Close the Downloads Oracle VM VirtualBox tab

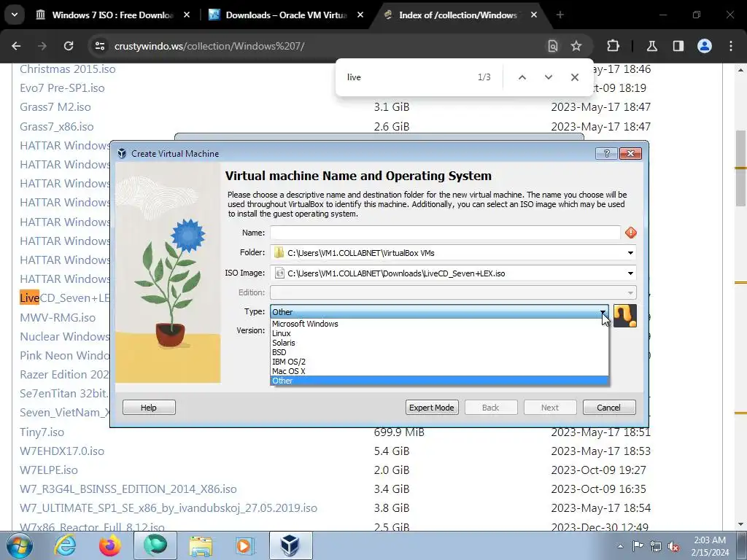point(360,15)
